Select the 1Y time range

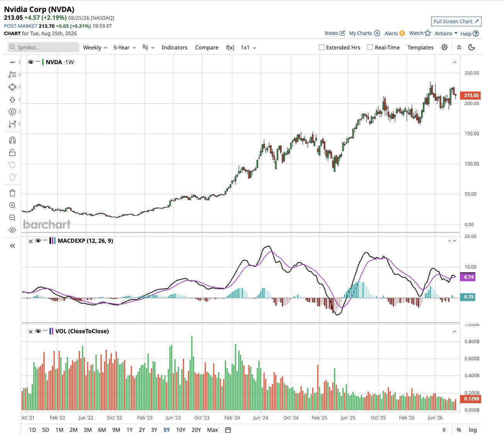[129, 430]
